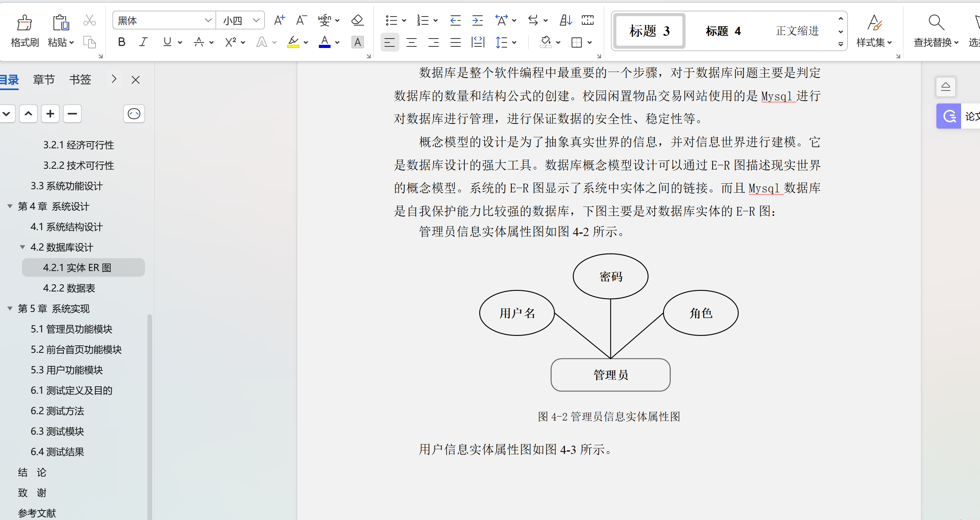Toggle italic formatting

(x=143, y=42)
